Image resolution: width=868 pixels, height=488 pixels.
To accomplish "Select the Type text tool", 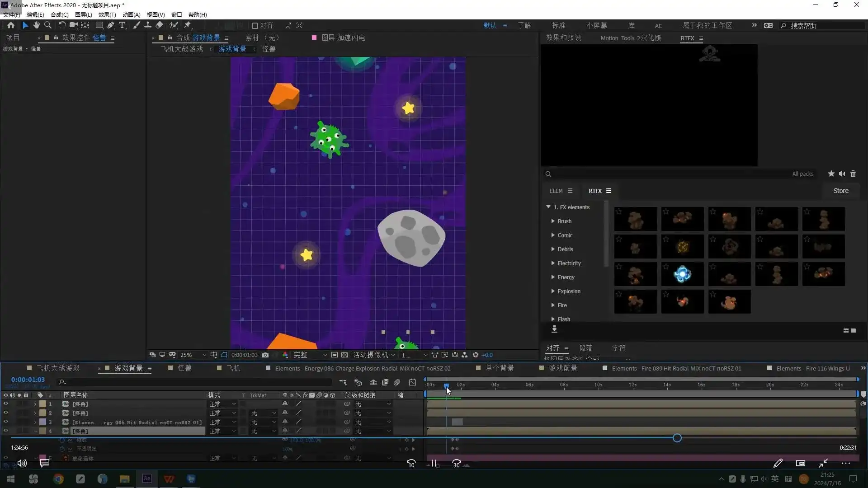I will (x=122, y=25).
